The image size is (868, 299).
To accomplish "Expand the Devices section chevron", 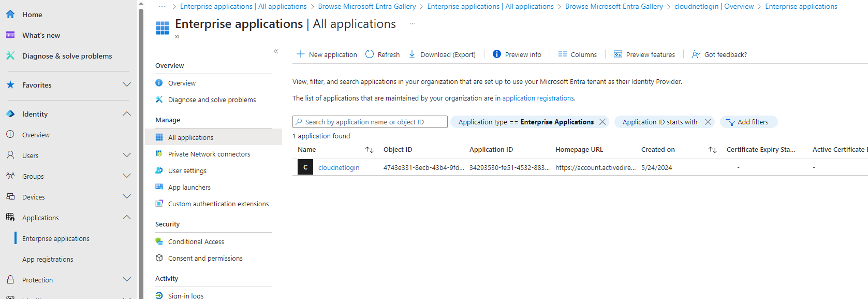I will pos(127,196).
